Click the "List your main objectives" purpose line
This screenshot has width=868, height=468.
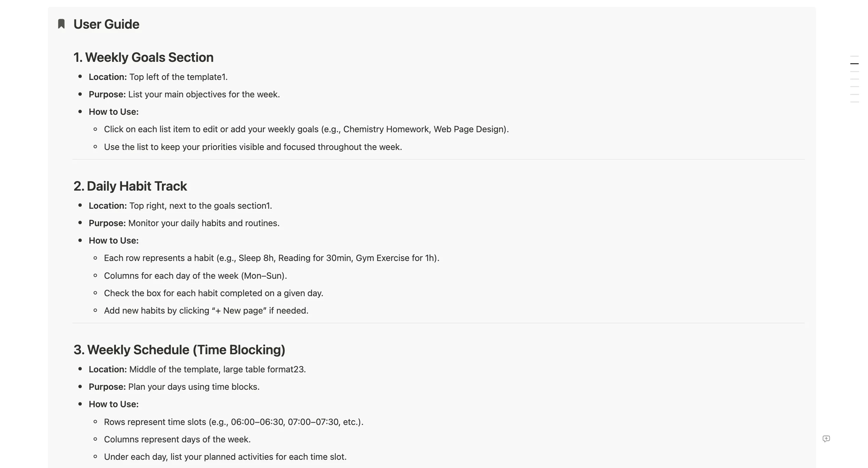pyautogui.click(x=204, y=95)
